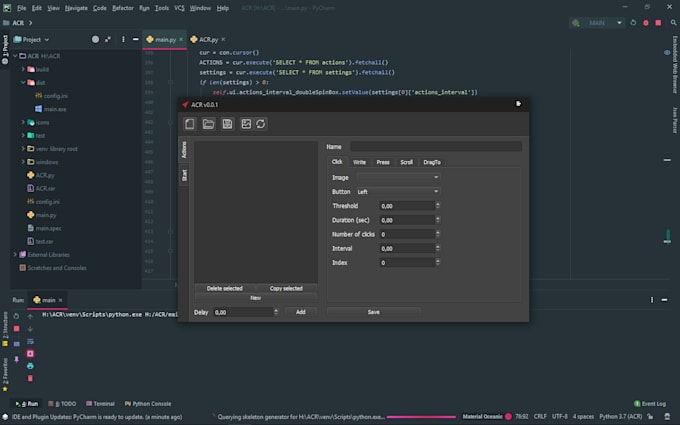Expand the build folder

coord(23,69)
